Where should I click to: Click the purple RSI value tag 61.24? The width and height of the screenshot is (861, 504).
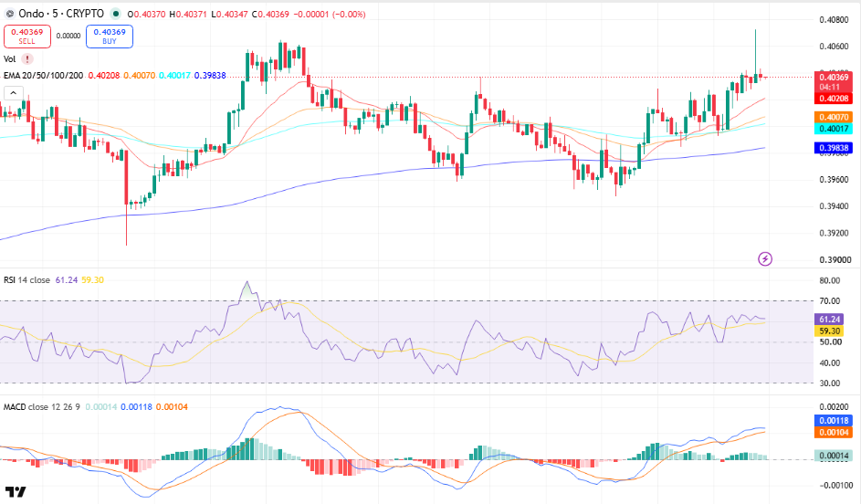[x=829, y=319]
